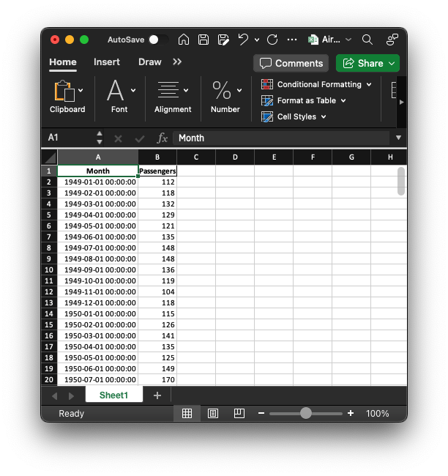Click the Home icon in title bar
Screen dimensions: 448x476
(x=184, y=40)
